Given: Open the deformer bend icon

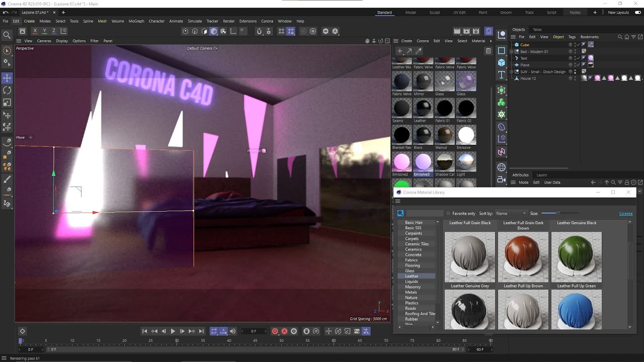Looking at the screenshot, I should tap(502, 127).
